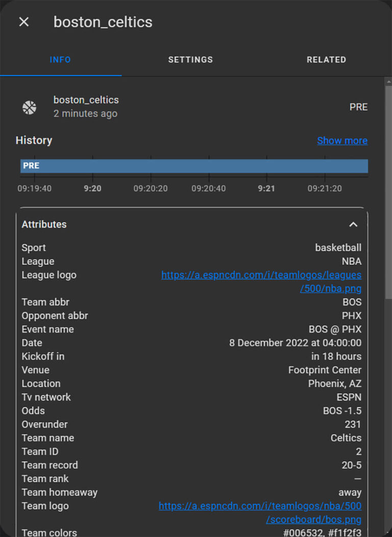Click the PRE state value
This screenshot has height=537, width=392.
coord(358,107)
